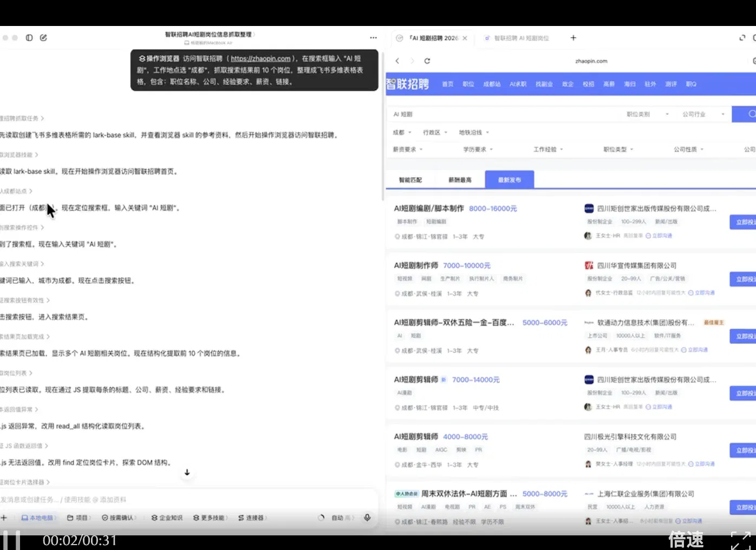Open 按需确认 mode selector
The image size is (756, 550).
tap(119, 518)
